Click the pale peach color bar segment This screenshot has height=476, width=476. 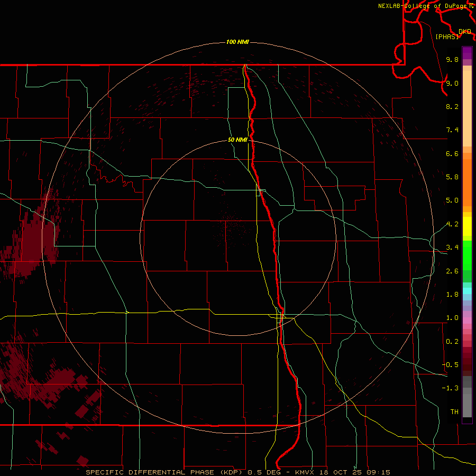click(x=467, y=108)
